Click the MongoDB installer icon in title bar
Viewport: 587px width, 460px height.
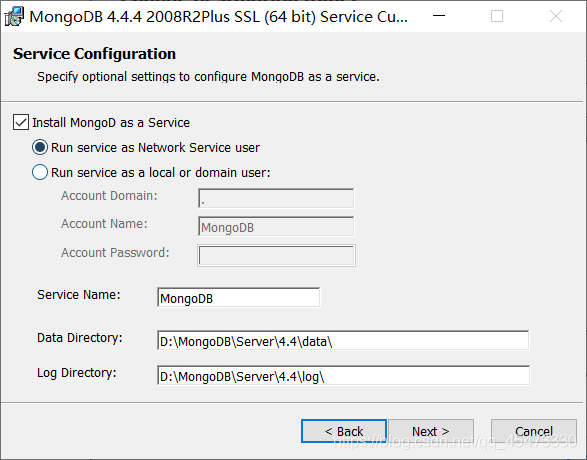click(x=14, y=16)
